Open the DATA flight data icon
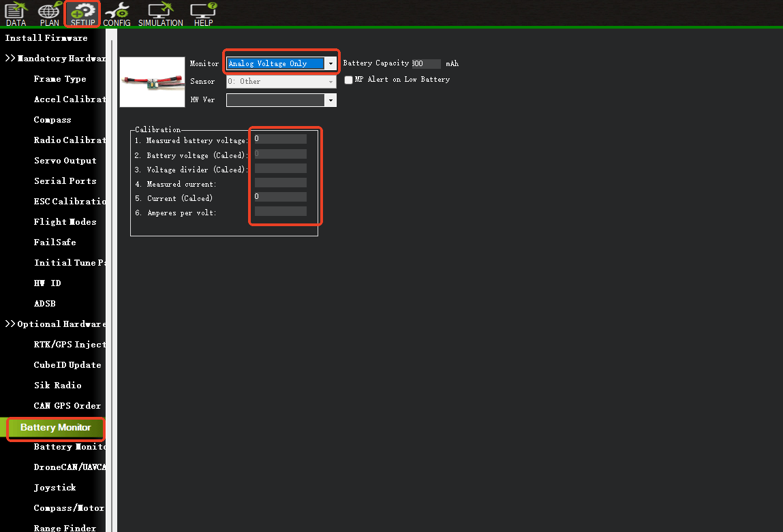Image resolution: width=783 pixels, height=532 pixels. tap(15, 13)
